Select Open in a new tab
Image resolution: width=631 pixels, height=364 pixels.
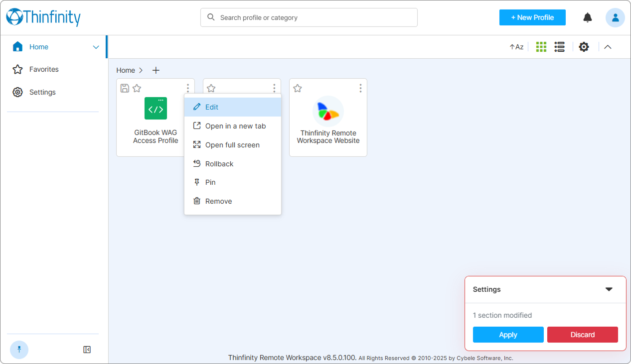point(233,126)
